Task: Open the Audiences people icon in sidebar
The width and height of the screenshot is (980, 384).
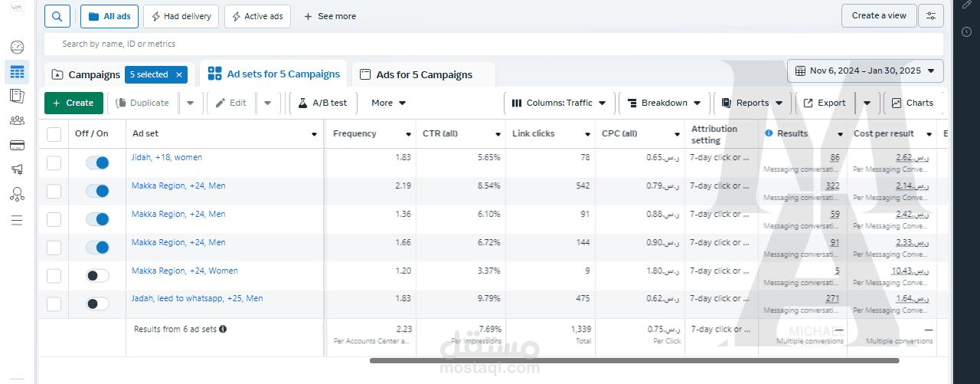Action: (17, 120)
